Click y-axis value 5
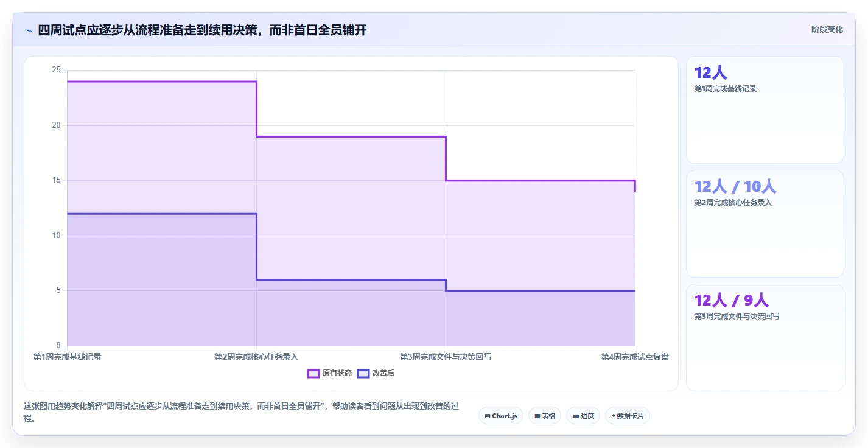 tap(58, 290)
